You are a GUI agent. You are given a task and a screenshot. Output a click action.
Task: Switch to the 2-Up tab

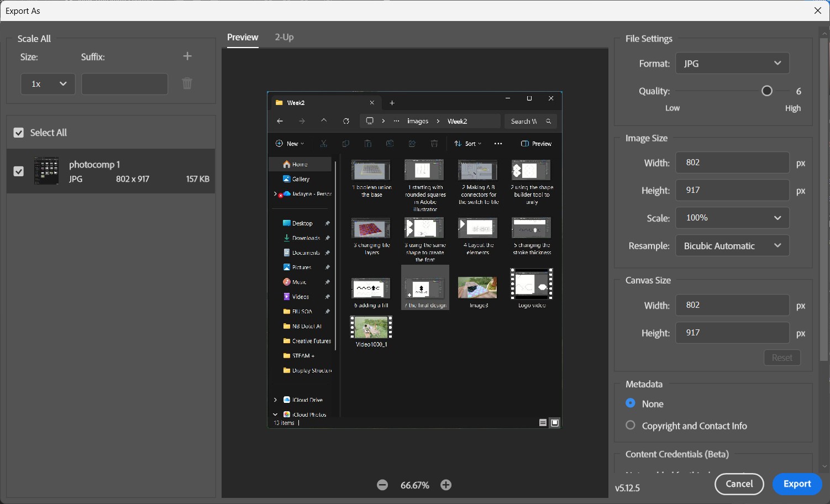(x=284, y=37)
